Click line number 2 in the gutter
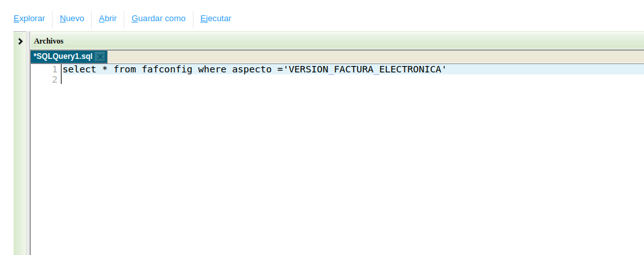This screenshot has height=255, width=644. pyautogui.click(x=54, y=79)
